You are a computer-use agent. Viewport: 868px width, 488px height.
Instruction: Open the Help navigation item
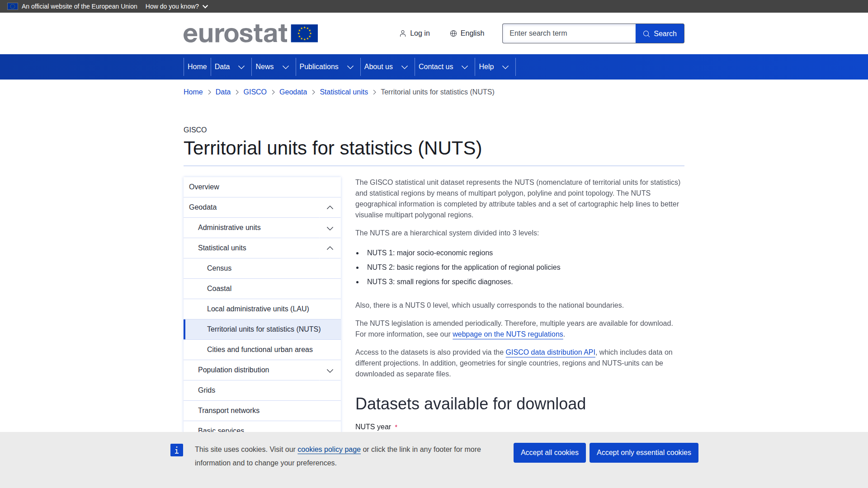486,67
